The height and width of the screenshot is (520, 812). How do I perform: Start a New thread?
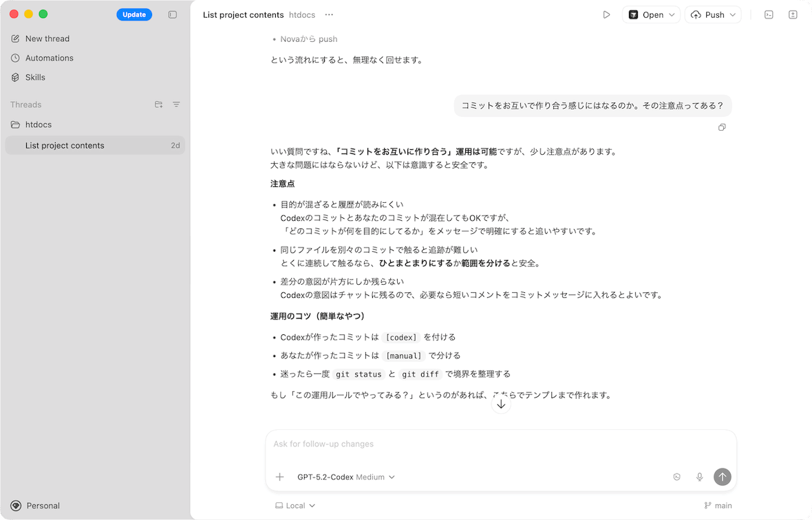point(47,39)
